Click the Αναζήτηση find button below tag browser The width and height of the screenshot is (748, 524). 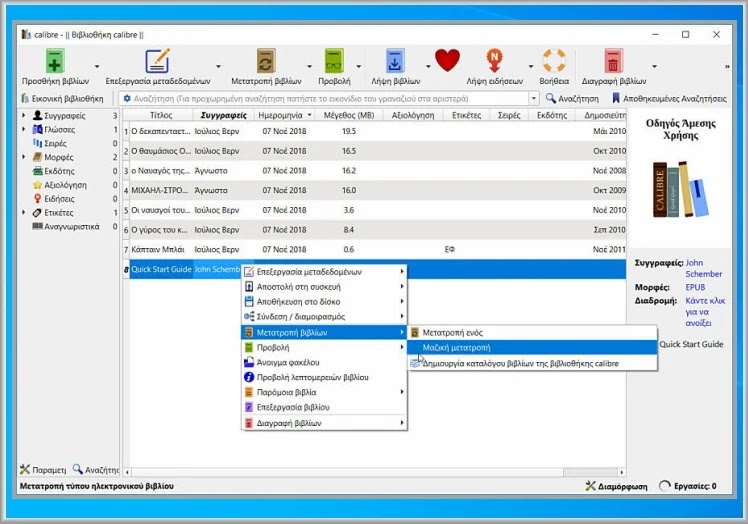coord(95,470)
